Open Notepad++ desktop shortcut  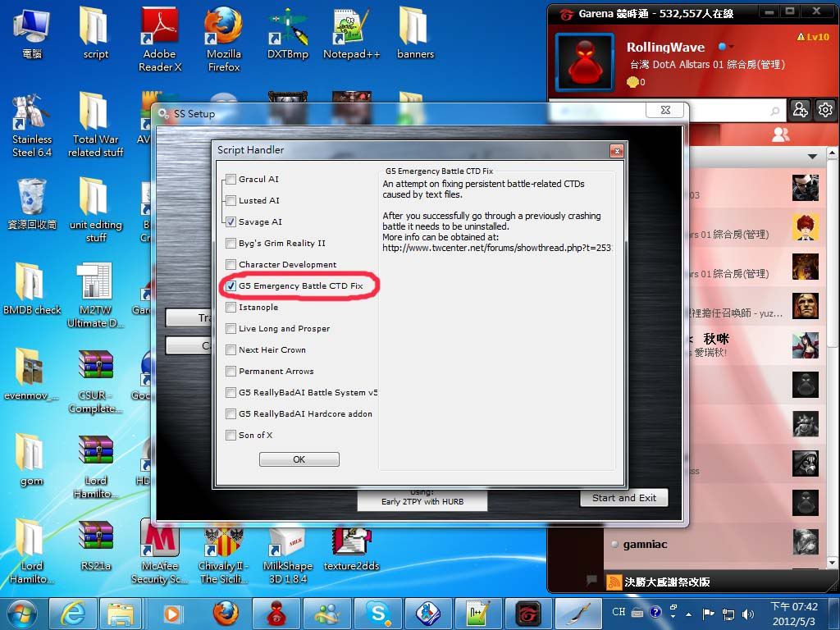pyautogui.click(x=351, y=33)
